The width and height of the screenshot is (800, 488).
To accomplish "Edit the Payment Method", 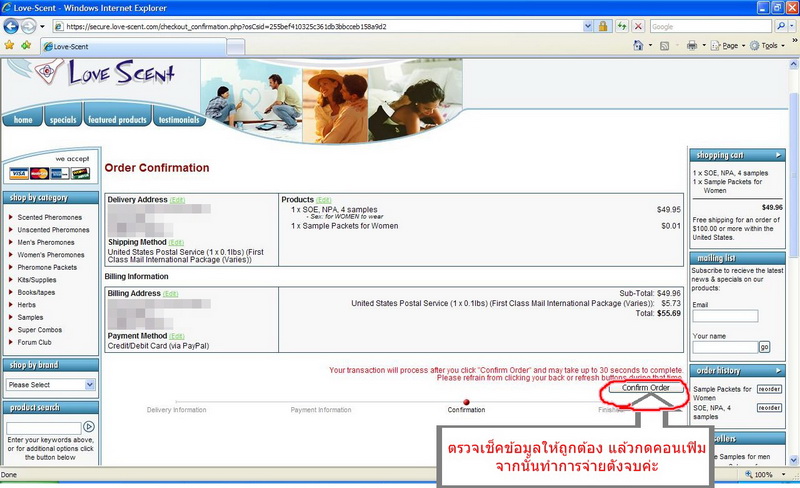I will (x=177, y=336).
